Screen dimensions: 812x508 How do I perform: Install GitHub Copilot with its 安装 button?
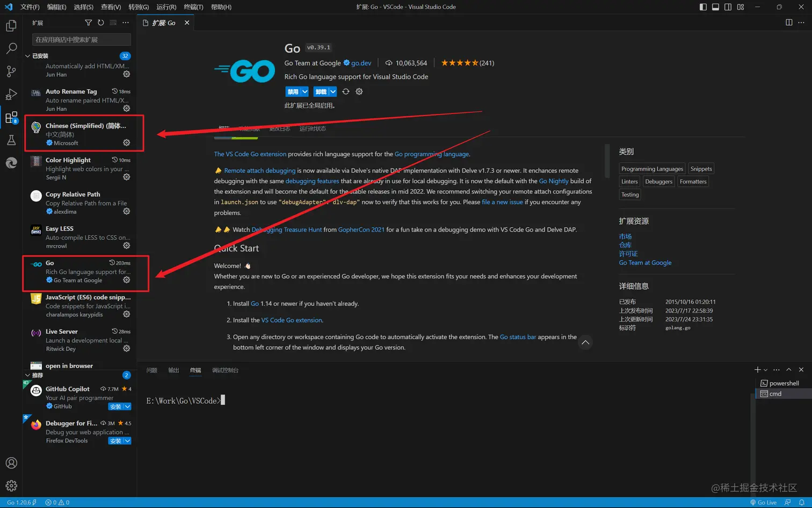click(115, 406)
